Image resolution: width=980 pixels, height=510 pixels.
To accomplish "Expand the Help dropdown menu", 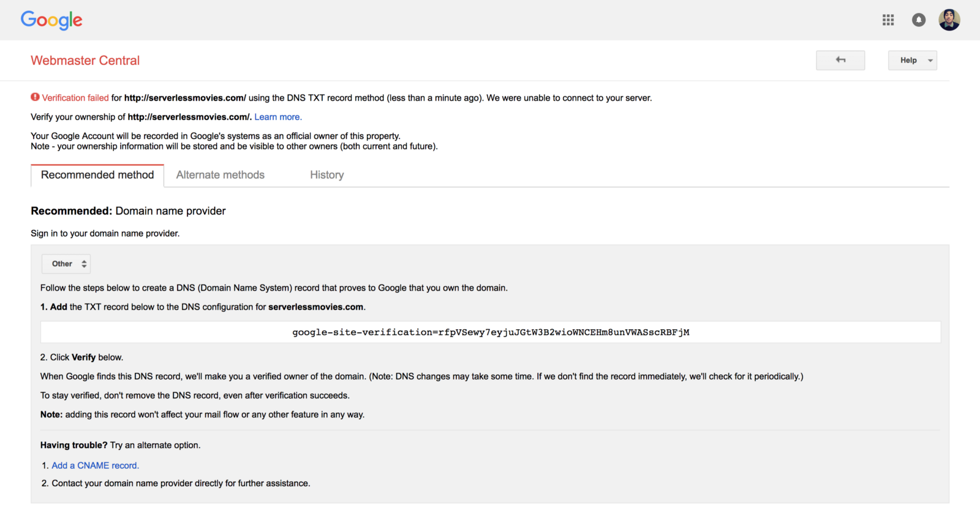I will pyautogui.click(x=912, y=60).
